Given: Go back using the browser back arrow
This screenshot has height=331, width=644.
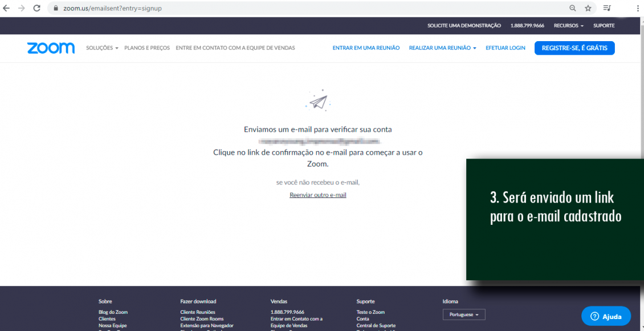Looking at the screenshot, I should click(7, 8).
